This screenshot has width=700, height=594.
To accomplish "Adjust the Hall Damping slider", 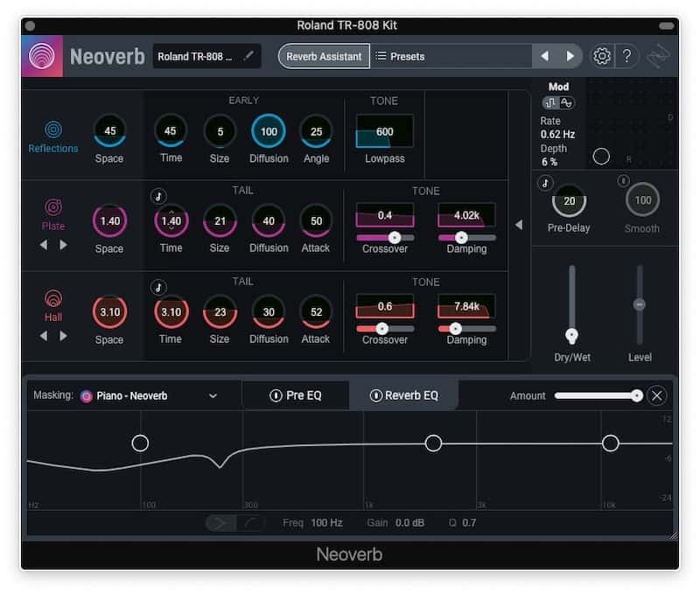I will pos(466,329).
